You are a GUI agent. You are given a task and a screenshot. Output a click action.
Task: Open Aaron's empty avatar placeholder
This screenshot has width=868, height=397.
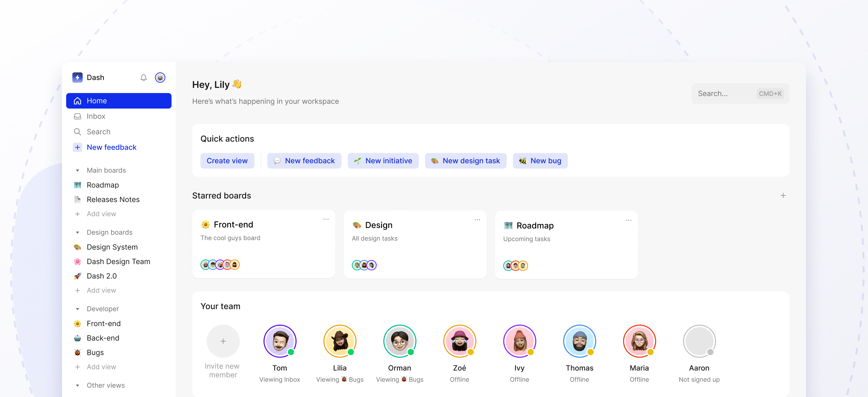[x=699, y=341]
